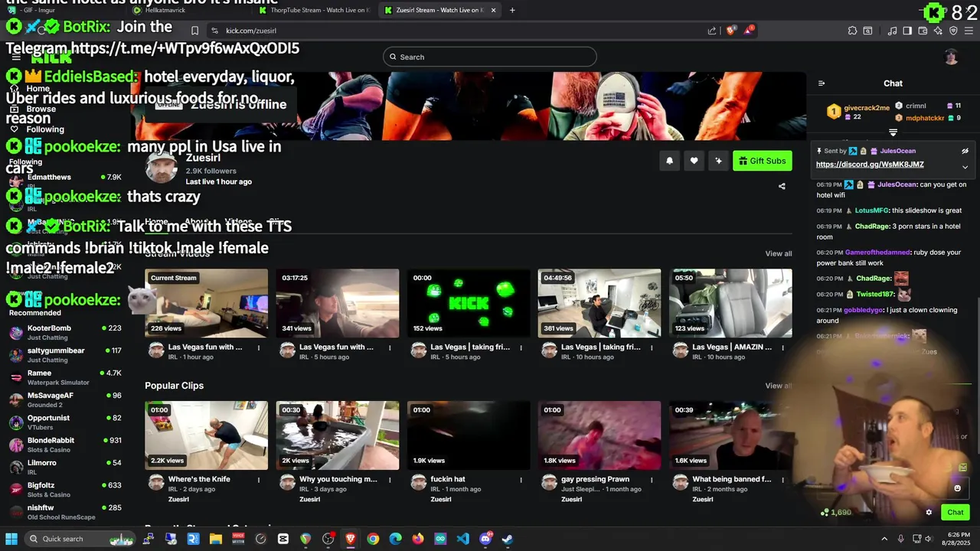Click the sparkle gift icon beside Gift Subs
The height and width of the screenshot is (551, 980).
(718, 161)
